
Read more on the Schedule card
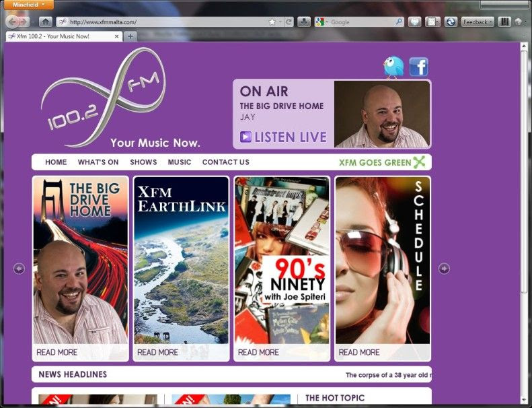click(x=359, y=352)
